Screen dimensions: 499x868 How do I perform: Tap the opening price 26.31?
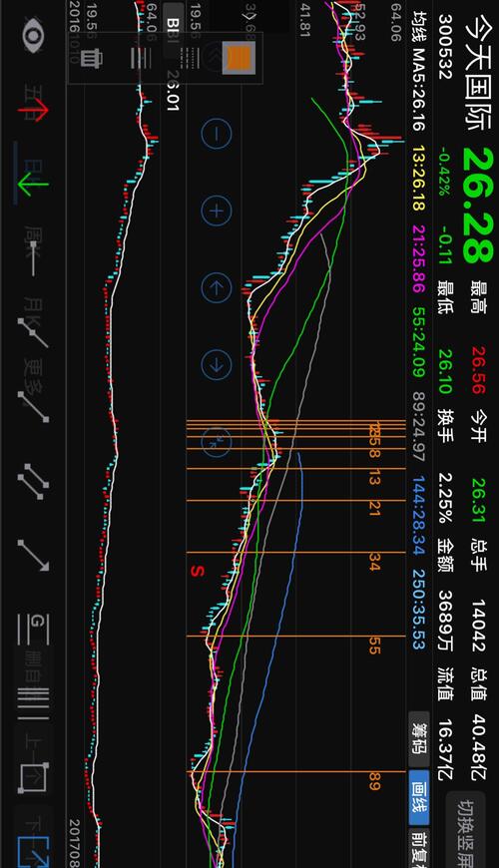tap(478, 501)
